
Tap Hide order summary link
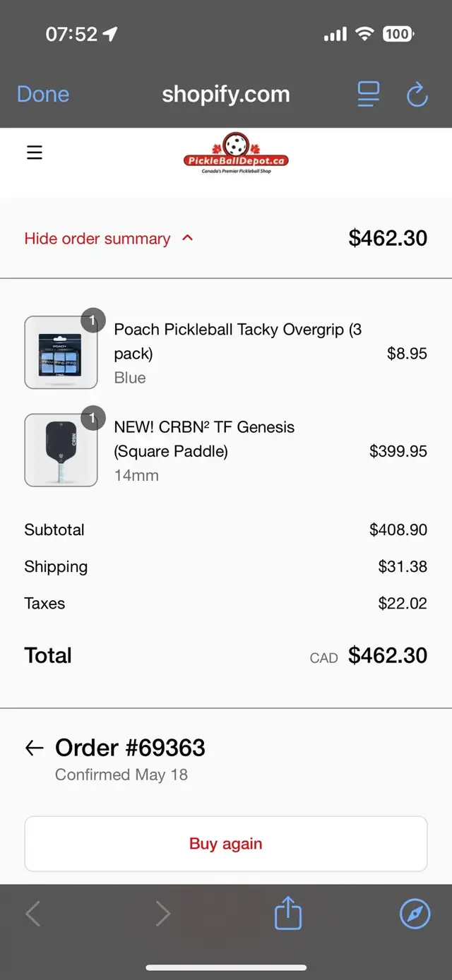(x=97, y=239)
